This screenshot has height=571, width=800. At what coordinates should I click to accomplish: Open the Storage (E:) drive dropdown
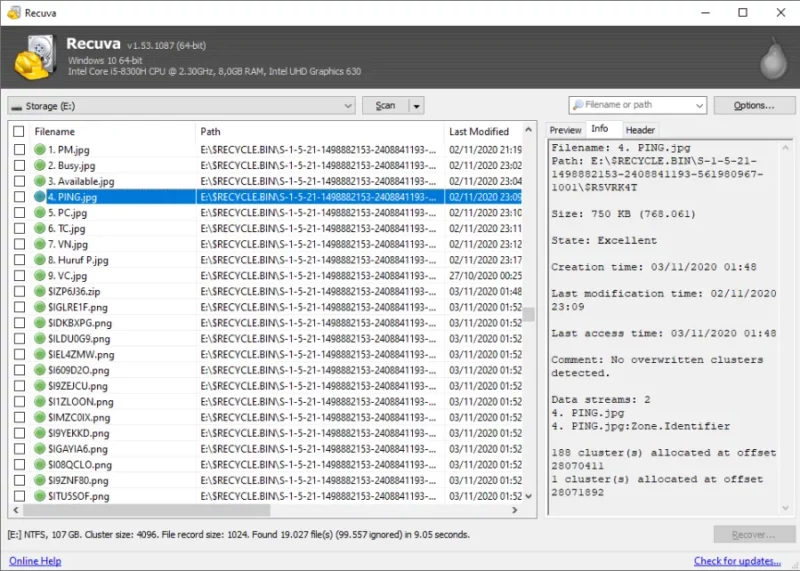pyautogui.click(x=348, y=106)
